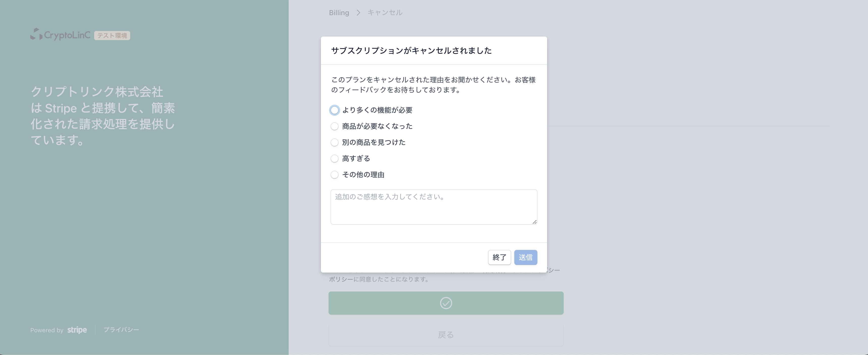868x355 pixels.
Task: Click the CryptoLinC logo icon
Action: [x=36, y=34]
